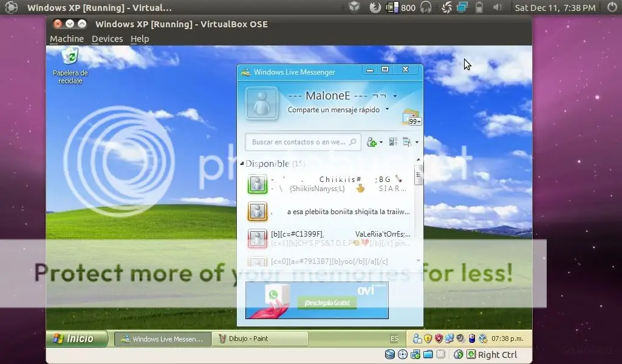Click the 'Buscar en contactos' search field
This screenshot has width=622, height=364.
pos(303,142)
